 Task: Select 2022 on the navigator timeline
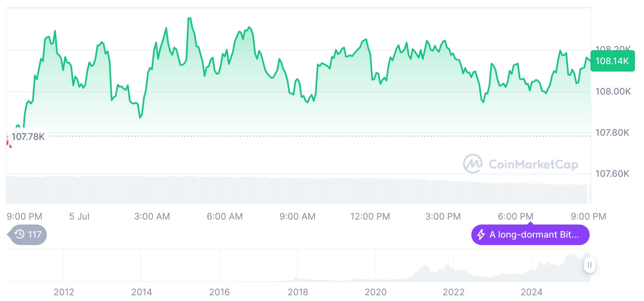coord(453,292)
